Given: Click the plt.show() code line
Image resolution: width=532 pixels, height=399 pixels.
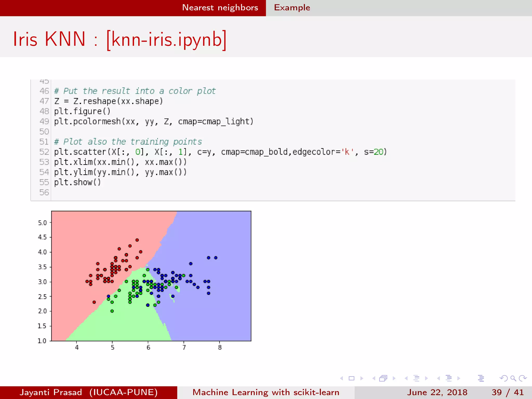Looking at the screenshot, I should (x=77, y=182).
